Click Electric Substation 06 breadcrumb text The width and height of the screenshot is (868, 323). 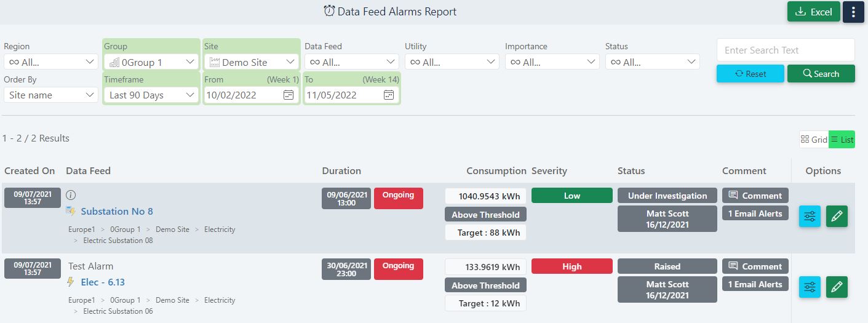coord(117,311)
